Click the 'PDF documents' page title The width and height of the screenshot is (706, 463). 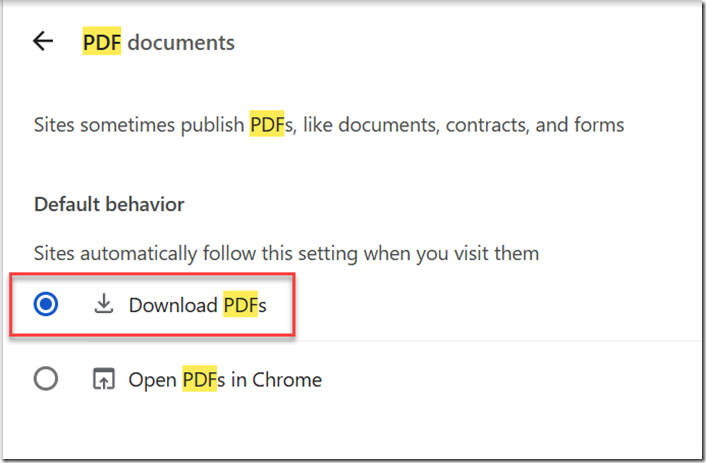[x=158, y=43]
